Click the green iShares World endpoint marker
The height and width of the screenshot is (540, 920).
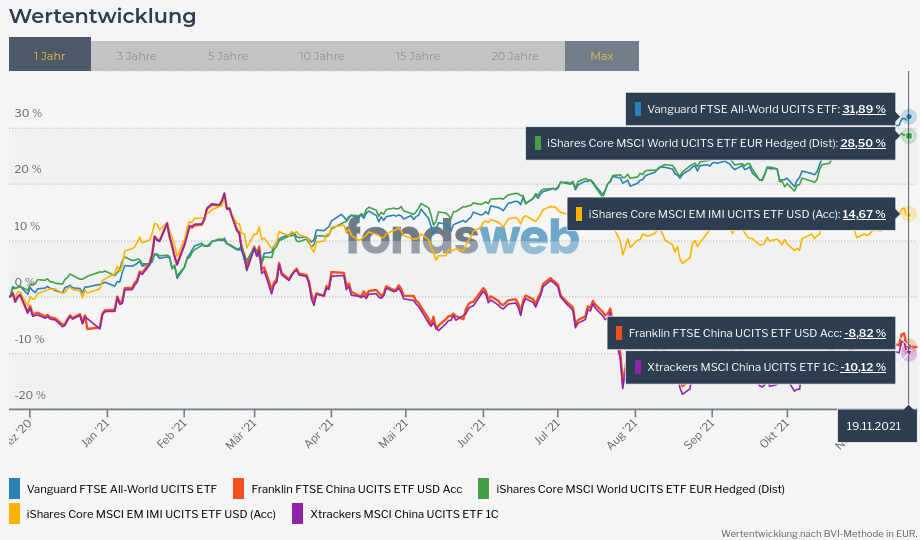(908, 134)
